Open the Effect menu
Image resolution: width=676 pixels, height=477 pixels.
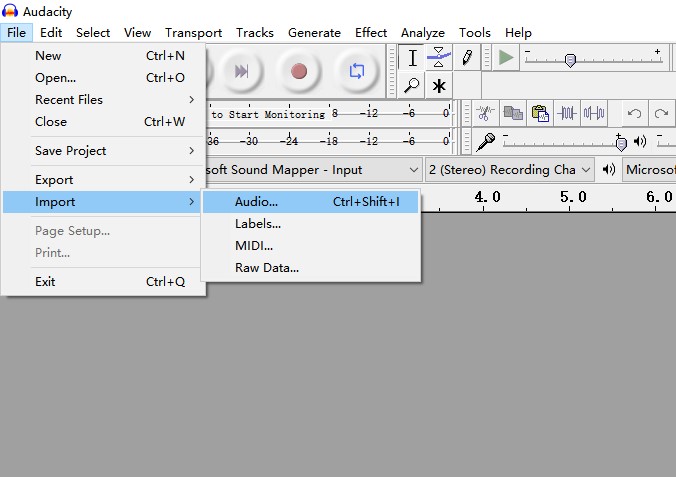pos(371,33)
